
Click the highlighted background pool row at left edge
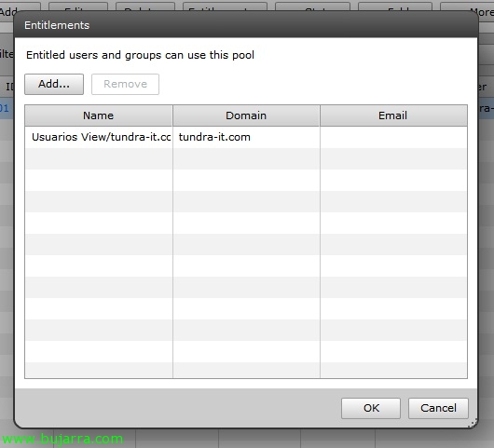[7, 108]
